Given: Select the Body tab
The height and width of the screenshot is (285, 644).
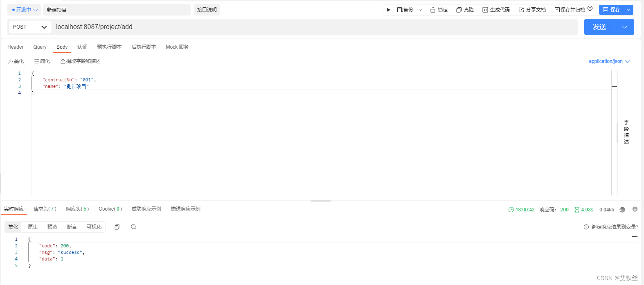Looking at the screenshot, I should (x=62, y=47).
